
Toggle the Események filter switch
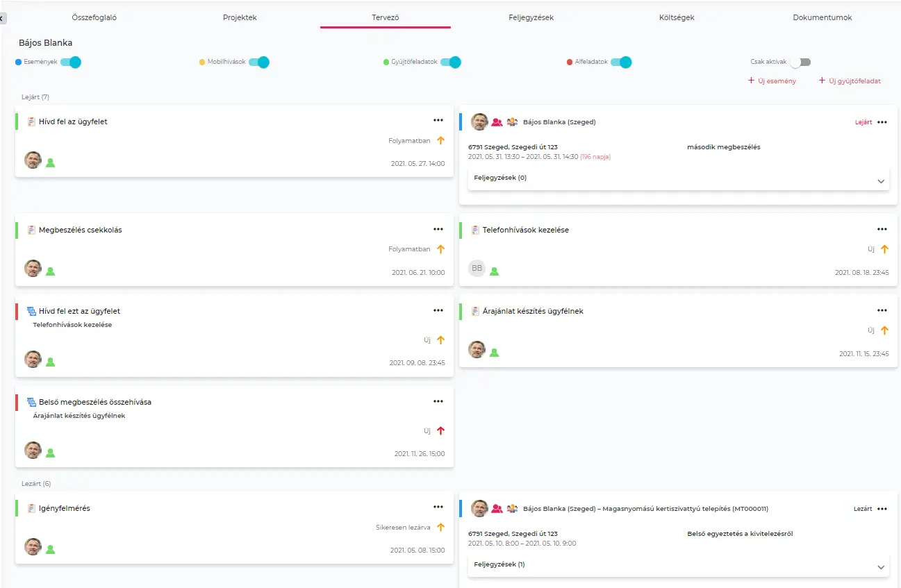click(71, 62)
